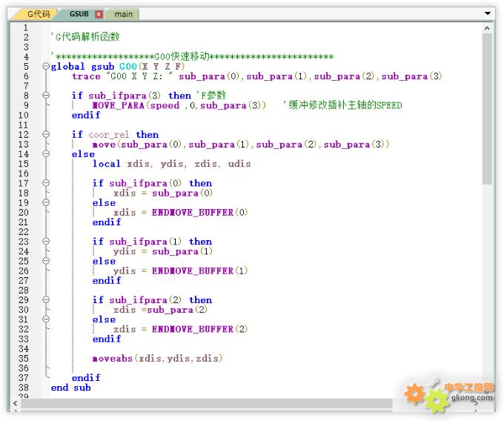This screenshot has height=421, width=504.
Task: Click 'MOVE_PARA' on line 9
Action: [119, 105]
